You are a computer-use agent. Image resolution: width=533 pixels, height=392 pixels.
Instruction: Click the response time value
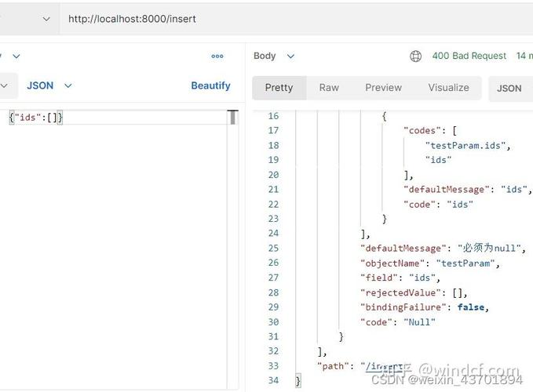(x=524, y=56)
